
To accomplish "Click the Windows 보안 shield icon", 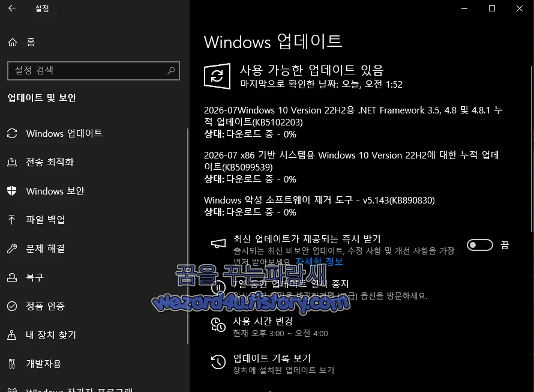I will pos(12,191).
